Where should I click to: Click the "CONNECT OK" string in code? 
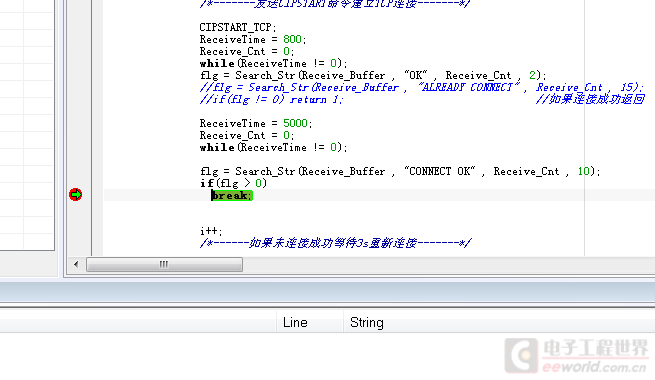(x=440, y=171)
